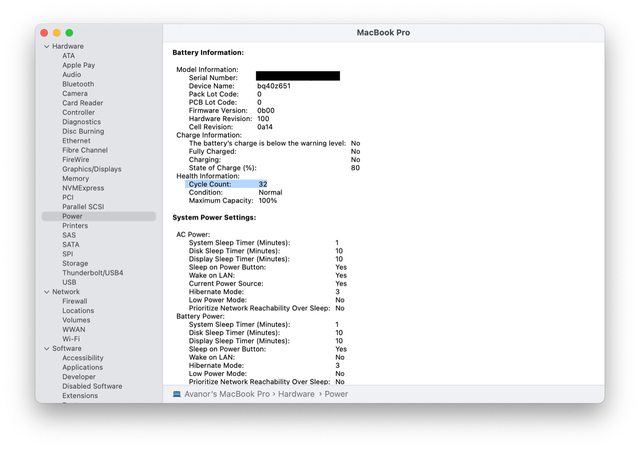Select Graphics/Displays in the sidebar
The image size is (640, 450).
click(92, 169)
